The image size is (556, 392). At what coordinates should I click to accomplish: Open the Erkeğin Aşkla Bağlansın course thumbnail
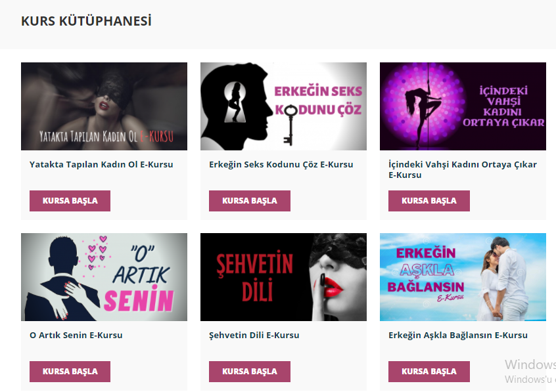point(463,277)
